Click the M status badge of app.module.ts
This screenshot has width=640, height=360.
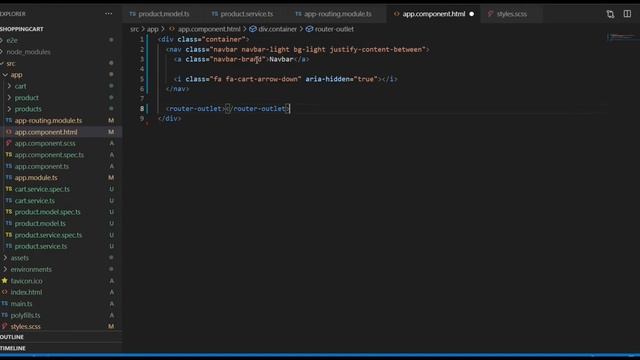(111, 178)
